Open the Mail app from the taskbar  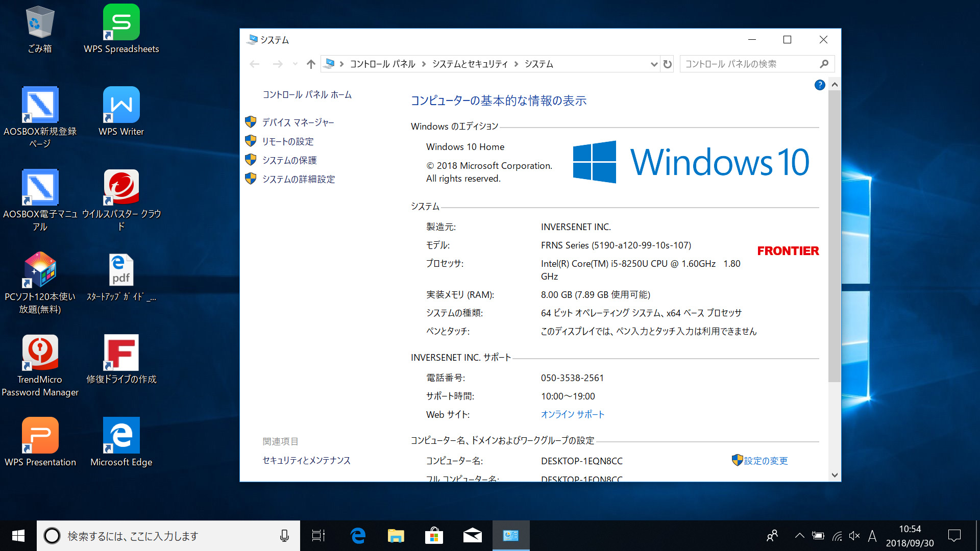pyautogui.click(x=472, y=536)
